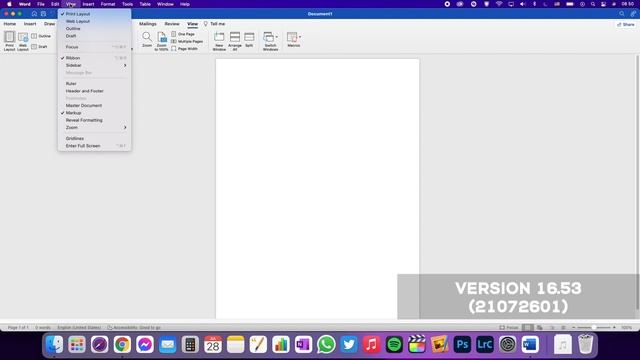The height and width of the screenshot is (360, 640).
Task: Switch to the Home ribbon tab
Action: coord(10,24)
